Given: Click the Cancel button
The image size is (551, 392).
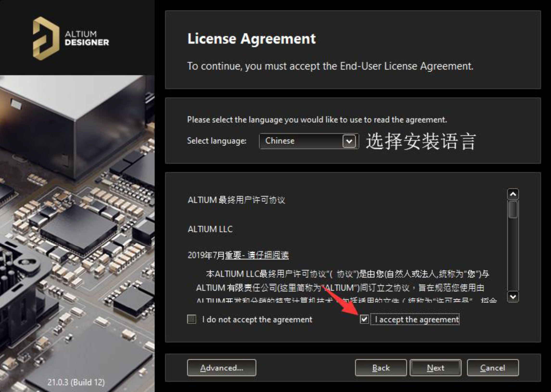Looking at the screenshot, I should tap(493, 368).
